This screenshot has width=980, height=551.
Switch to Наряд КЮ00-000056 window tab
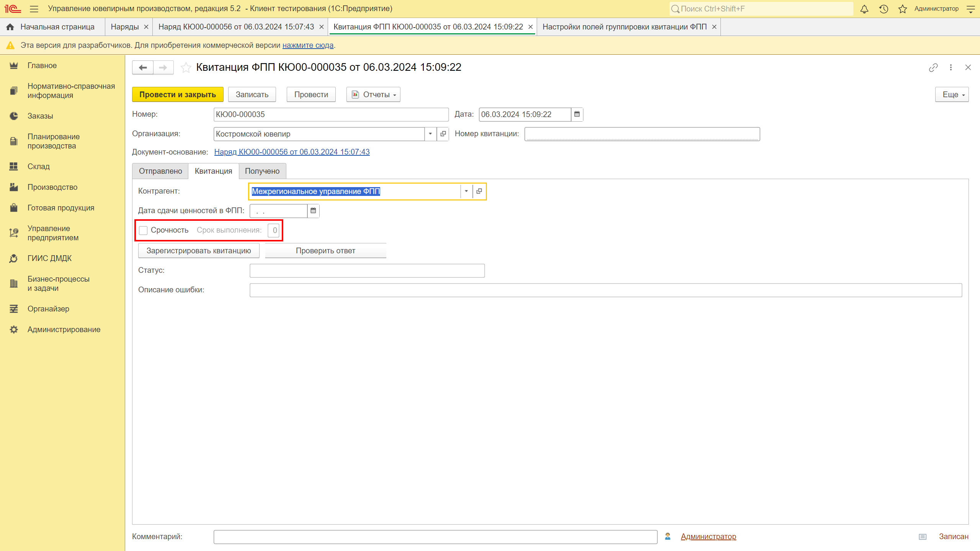[236, 27]
